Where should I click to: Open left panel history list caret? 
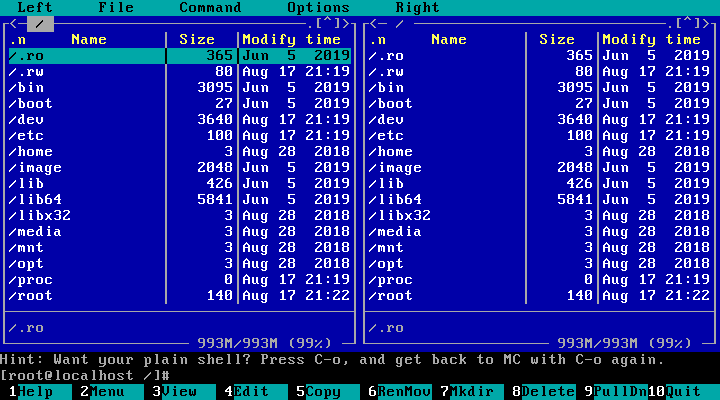coord(327,22)
